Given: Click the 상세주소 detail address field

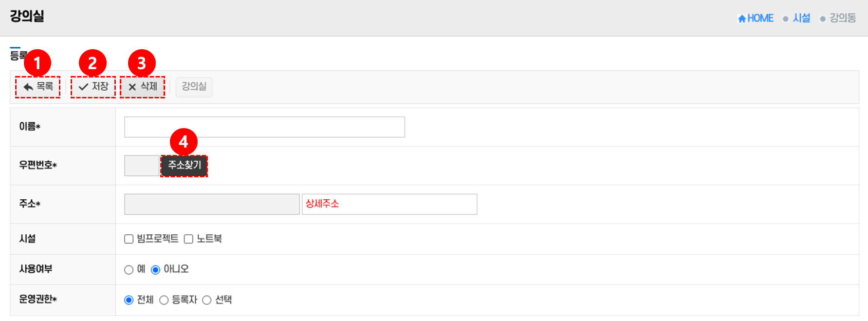Looking at the screenshot, I should pos(389,204).
